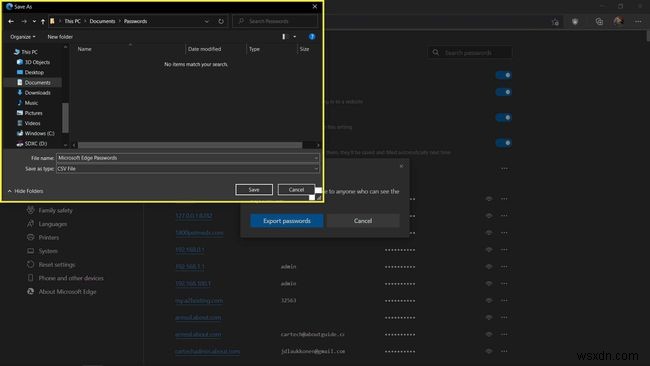Click Cancel in Save As dialog
Image resolution: width=650 pixels, height=366 pixels.
pos(296,189)
